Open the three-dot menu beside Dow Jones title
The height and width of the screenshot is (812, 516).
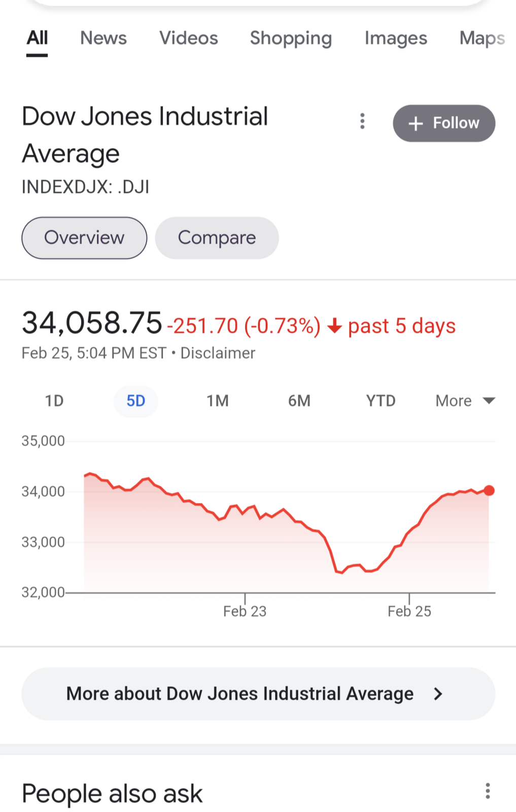click(362, 121)
